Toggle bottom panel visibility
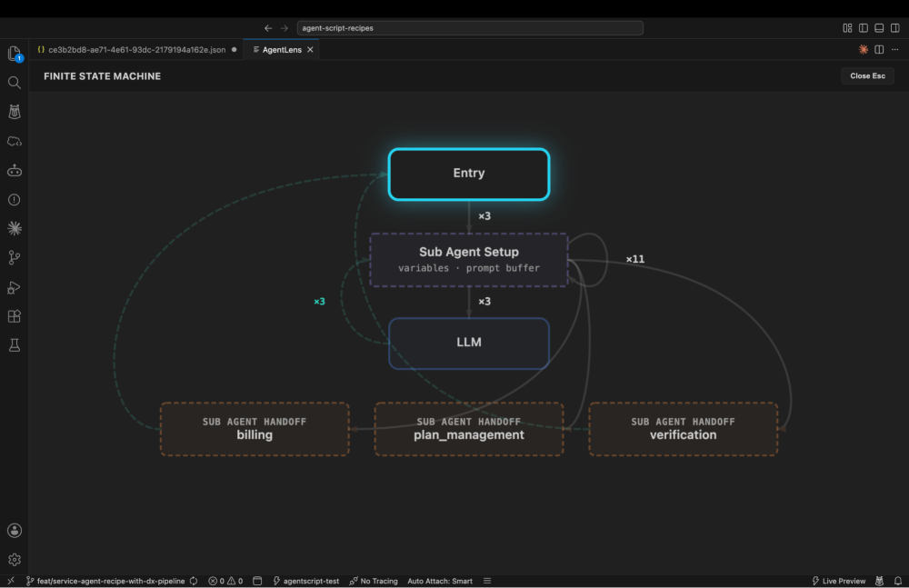The width and height of the screenshot is (909, 588). tap(879, 28)
